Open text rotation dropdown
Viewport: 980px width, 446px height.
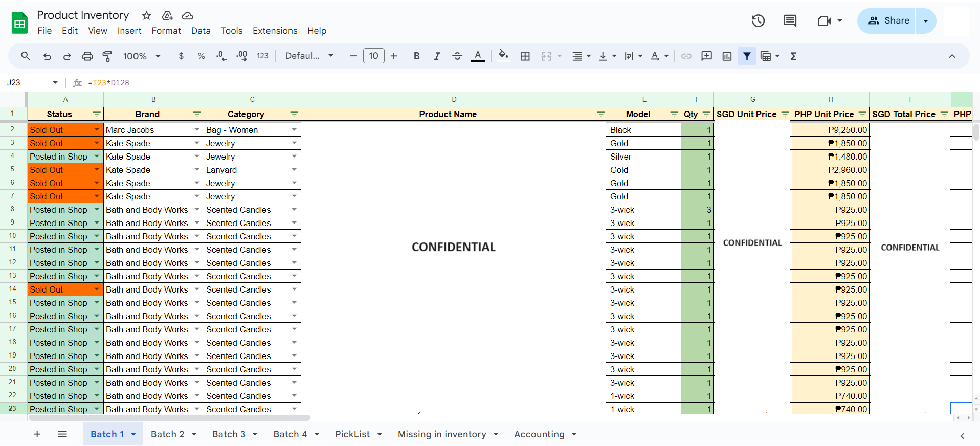click(660, 56)
